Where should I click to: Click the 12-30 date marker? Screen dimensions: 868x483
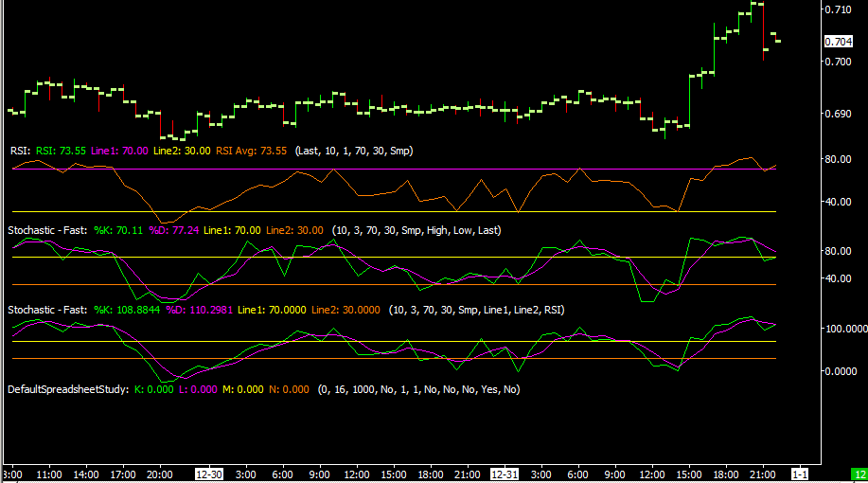click(209, 474)
